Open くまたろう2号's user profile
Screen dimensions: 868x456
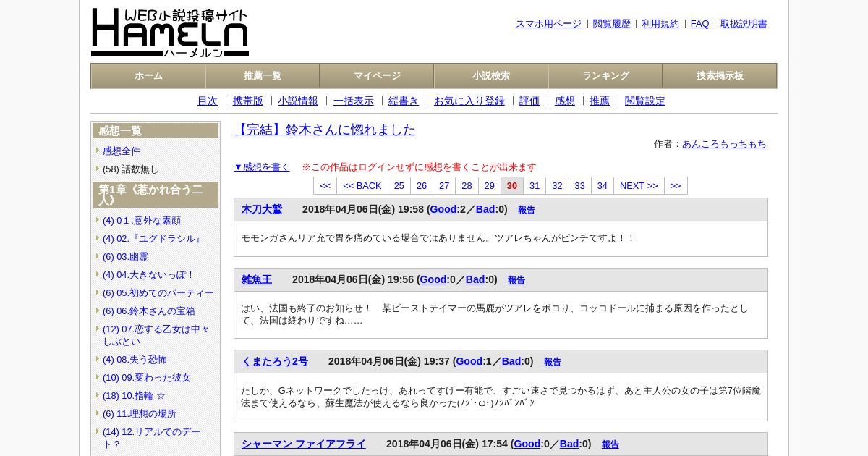(x=275, y=361)
